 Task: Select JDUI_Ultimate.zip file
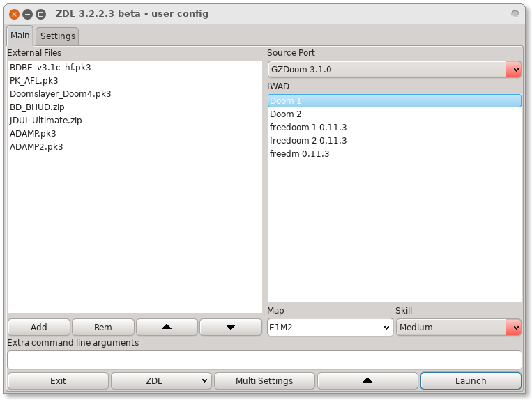(x=135, y=120)
